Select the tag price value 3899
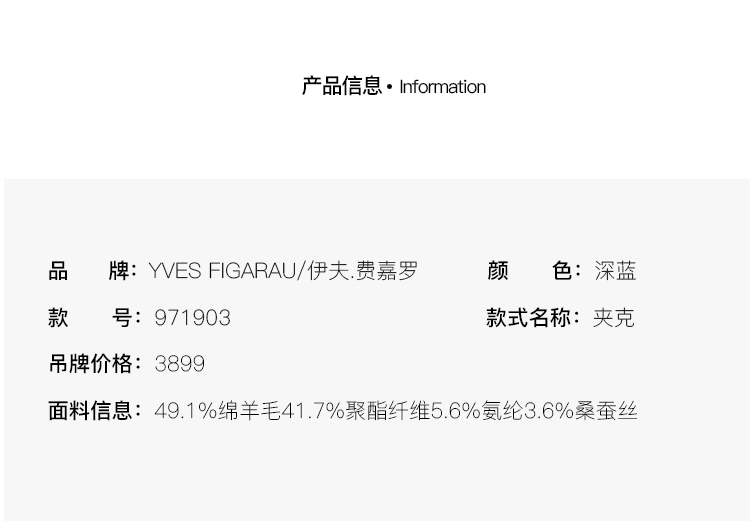The width and height of the screenshot is (750, 521). click(x=180, y=364)
